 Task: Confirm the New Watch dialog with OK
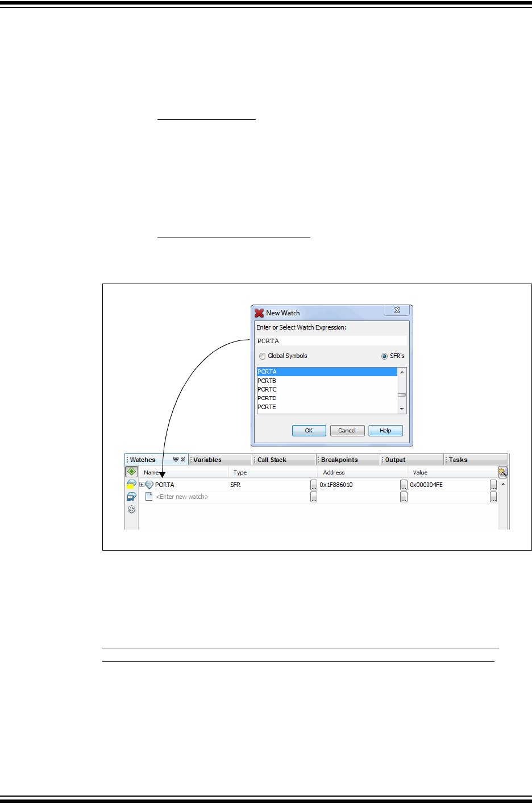pyautogui.click(x=309, y=431)
